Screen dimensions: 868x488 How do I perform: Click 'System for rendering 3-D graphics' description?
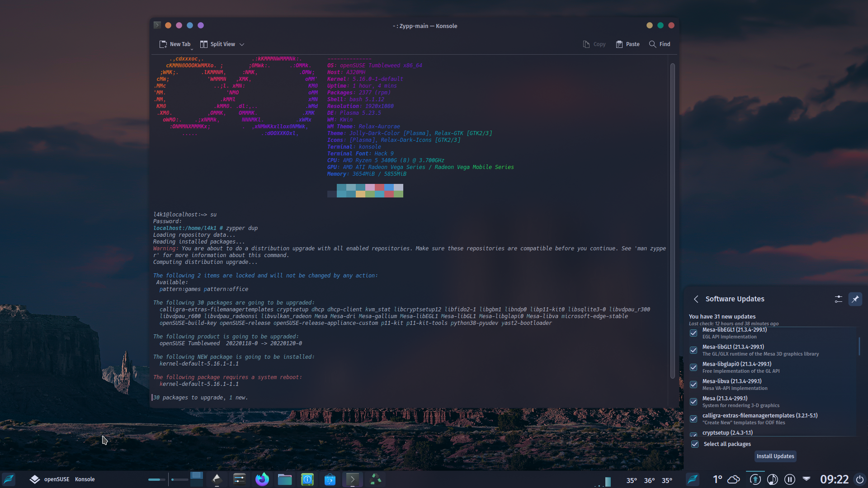tap(741, 405)
